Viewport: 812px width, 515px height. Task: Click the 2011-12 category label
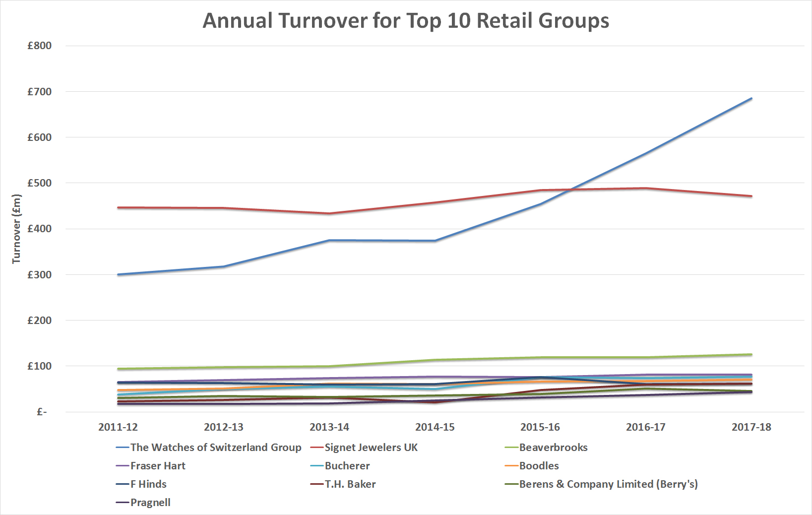pos(118,427)
